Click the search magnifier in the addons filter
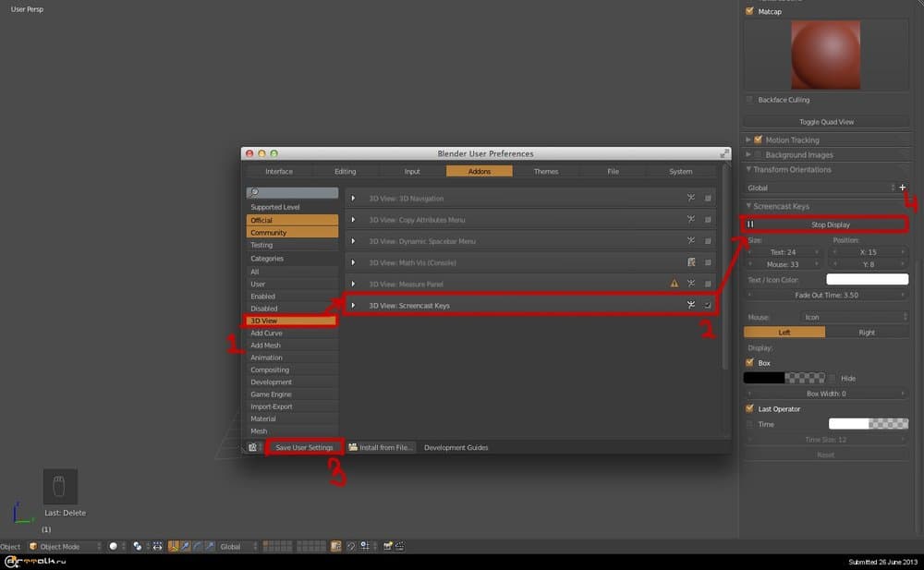 254,192
